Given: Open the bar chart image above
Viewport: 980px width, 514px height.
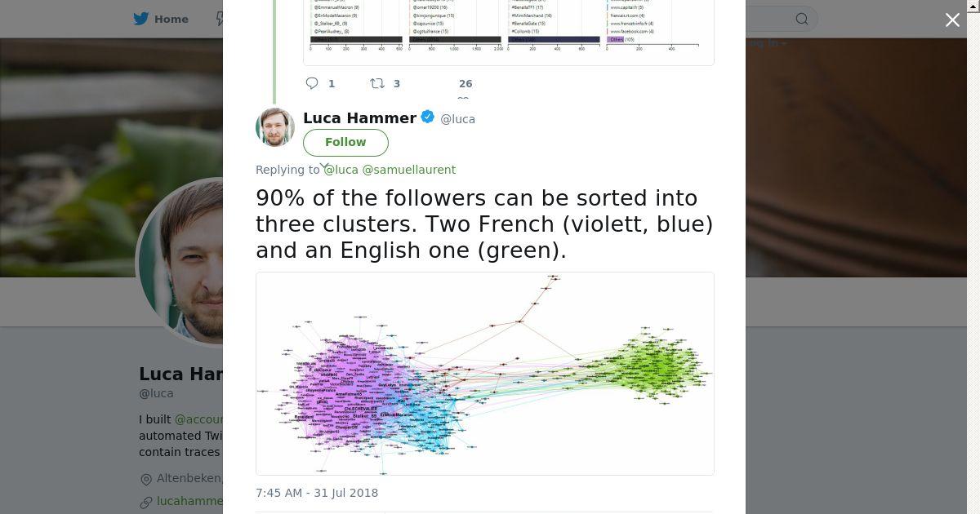Looking at the screenshot, I should (509, 33).
